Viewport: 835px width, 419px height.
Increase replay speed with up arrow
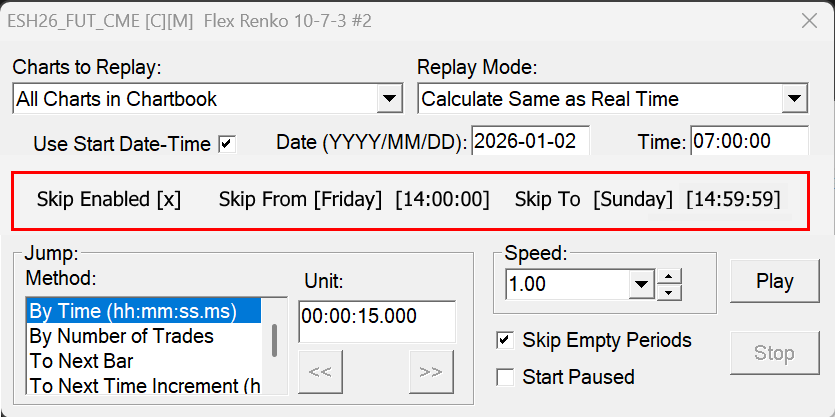click(x=671, y=277)
